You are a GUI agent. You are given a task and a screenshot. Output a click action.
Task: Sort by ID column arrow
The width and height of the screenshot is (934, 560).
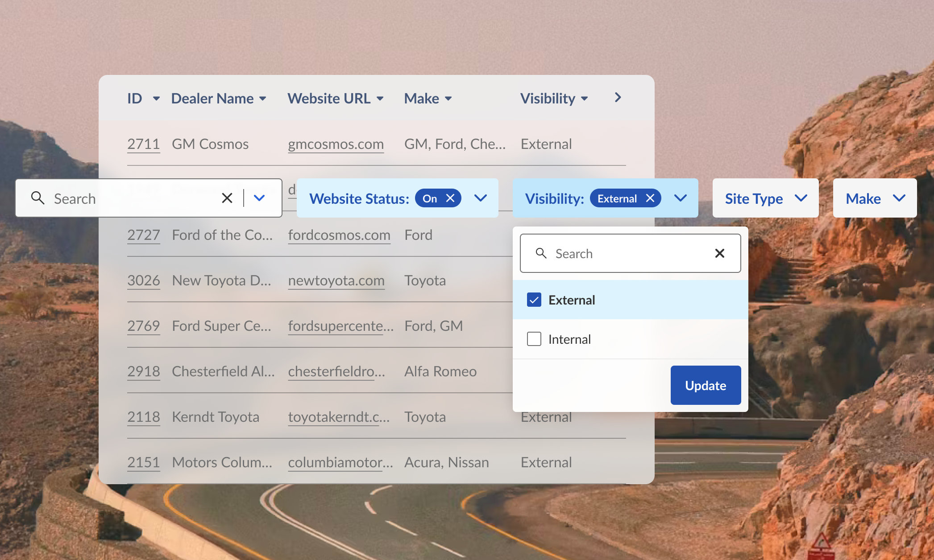(156, 99)
